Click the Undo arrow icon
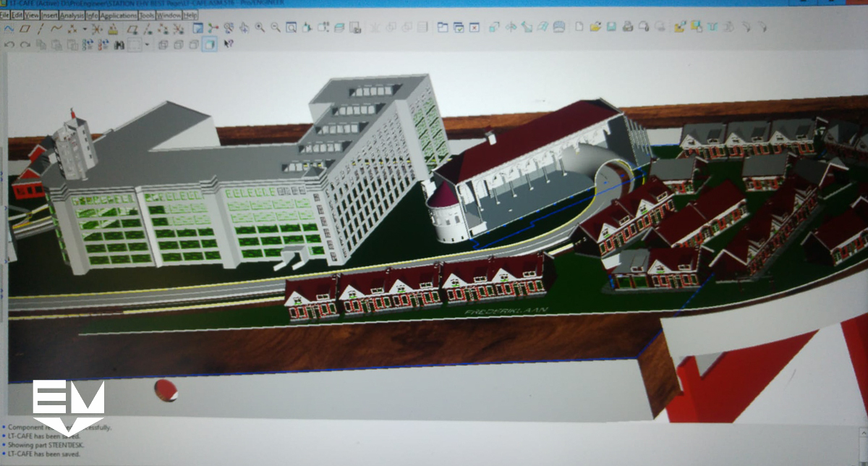The height and width of the screenshot is (466, 868). coord(9,45)
